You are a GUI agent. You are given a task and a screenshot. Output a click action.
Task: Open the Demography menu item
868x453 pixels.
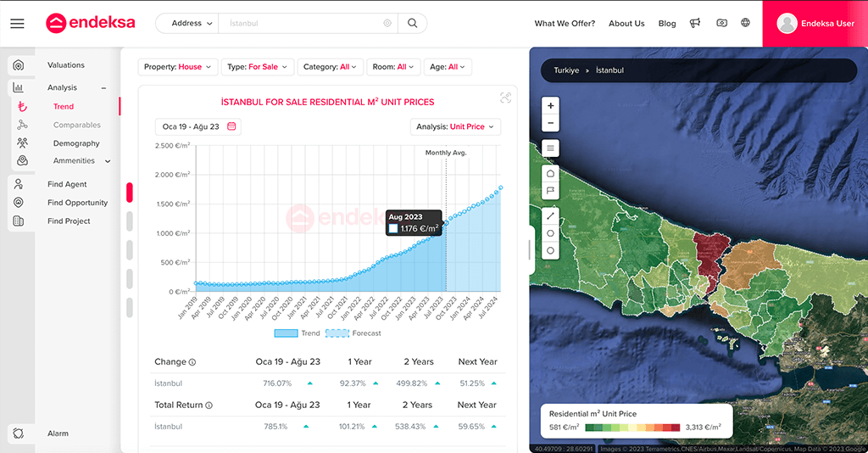tap(76, 143)
